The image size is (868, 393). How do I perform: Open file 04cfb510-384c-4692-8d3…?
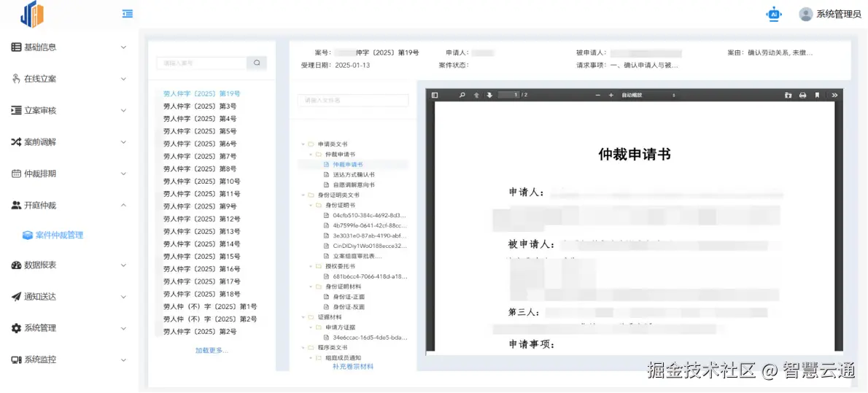(x=370, y=215)
